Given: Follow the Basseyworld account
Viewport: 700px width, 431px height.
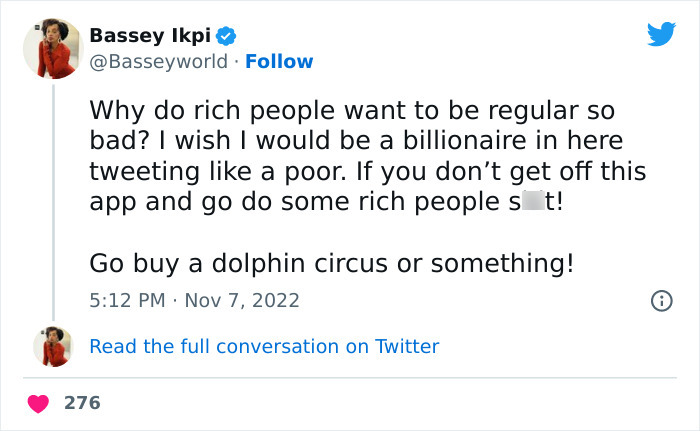Looking at the screenshot, I should (x=279, y=62).
